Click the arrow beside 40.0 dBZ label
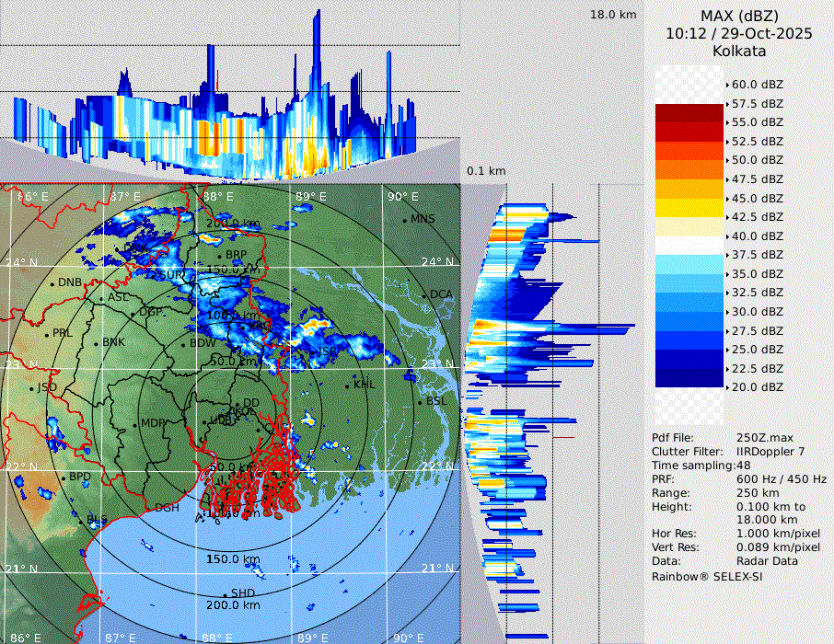 (x=727, y=236)
